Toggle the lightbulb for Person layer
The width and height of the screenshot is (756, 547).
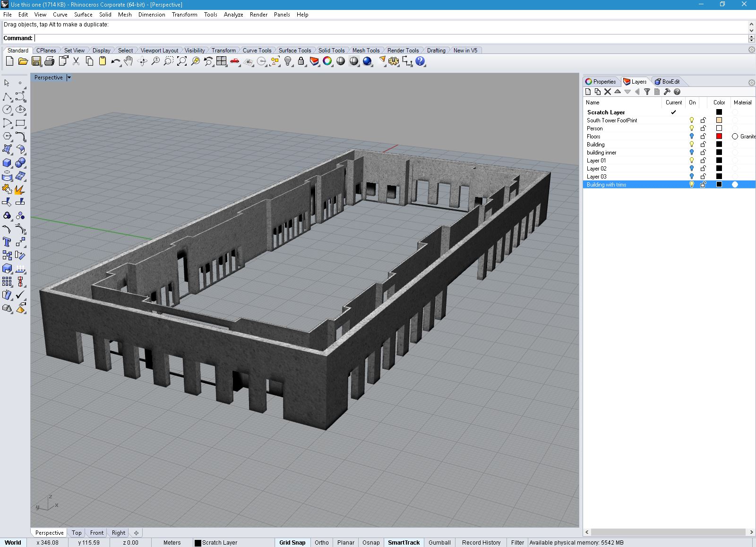point(692,128)
